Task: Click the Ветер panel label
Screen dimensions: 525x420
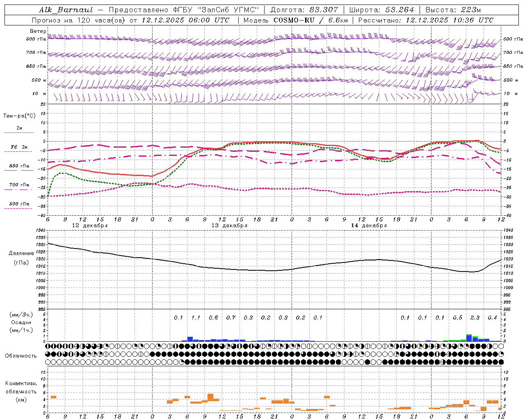Action: tap(38, 31)
